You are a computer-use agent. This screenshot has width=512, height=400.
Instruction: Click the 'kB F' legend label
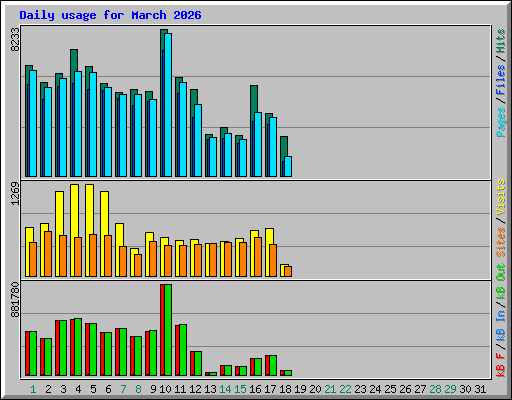point(501,365)
